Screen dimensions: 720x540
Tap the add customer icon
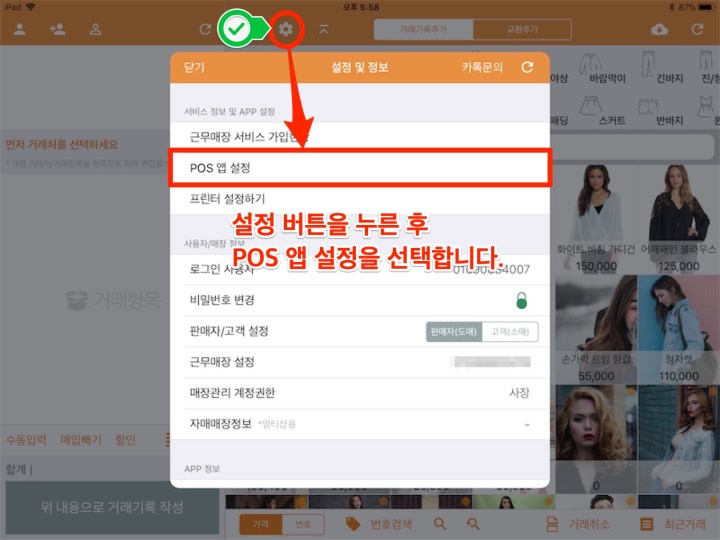pyautogui.click(x=57, y=30)
